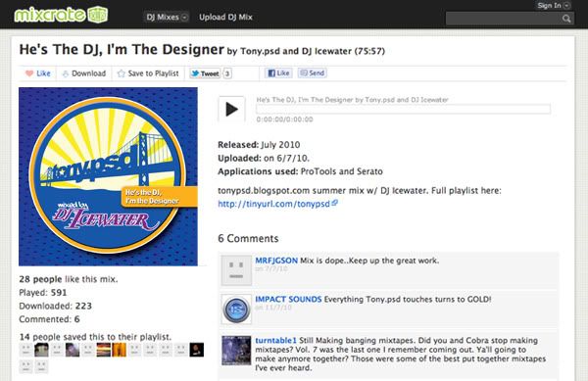Click the '6 Comments' heading

coord(248,238)
